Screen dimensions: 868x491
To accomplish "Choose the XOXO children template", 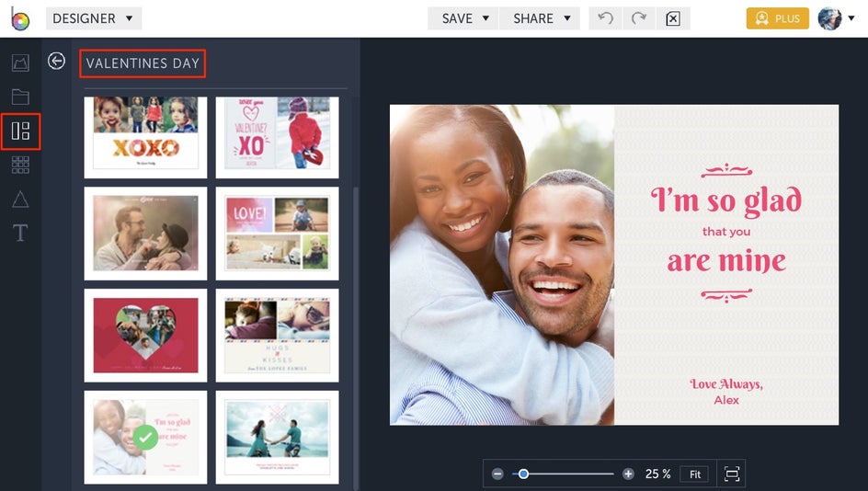I will point(145,137).
